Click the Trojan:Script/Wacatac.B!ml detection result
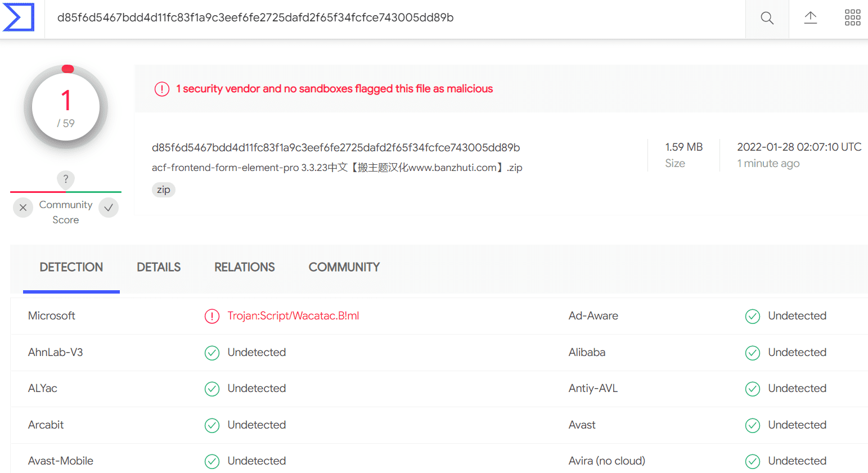 pos(293,316)
